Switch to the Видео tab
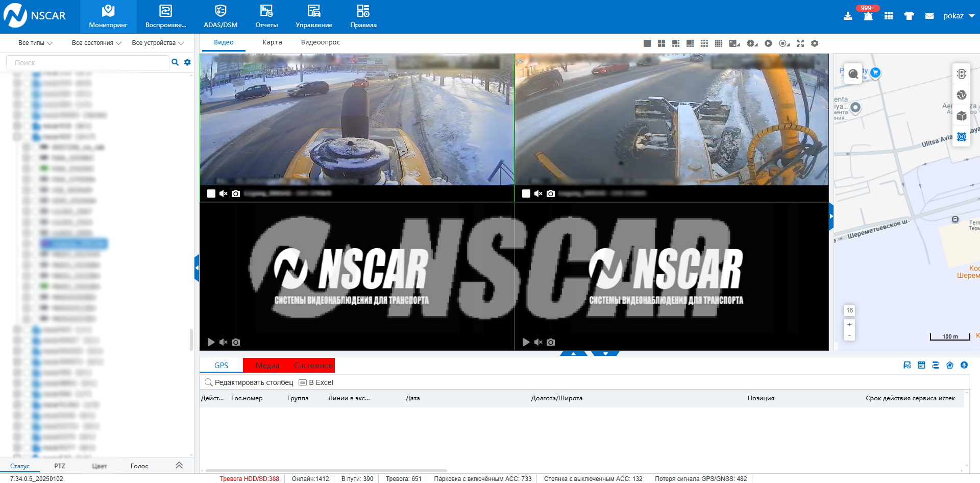The width and height of the screenshot is (980, 483). 224,42
